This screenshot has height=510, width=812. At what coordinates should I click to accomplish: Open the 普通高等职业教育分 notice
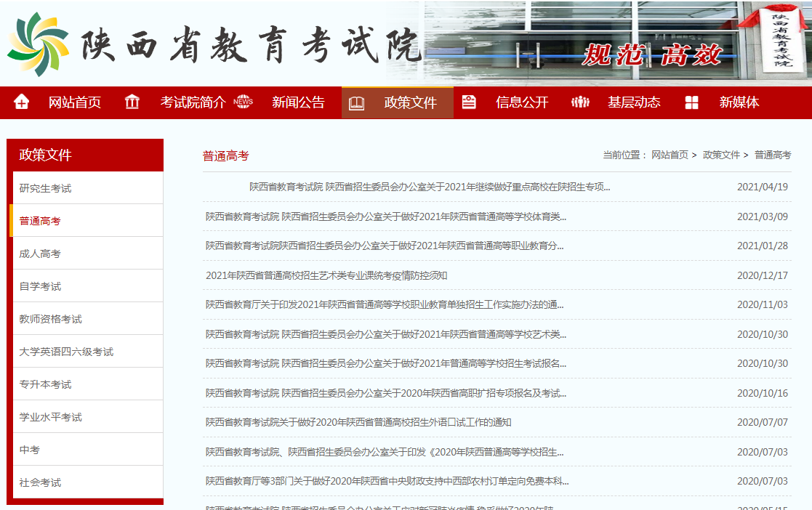385,246
